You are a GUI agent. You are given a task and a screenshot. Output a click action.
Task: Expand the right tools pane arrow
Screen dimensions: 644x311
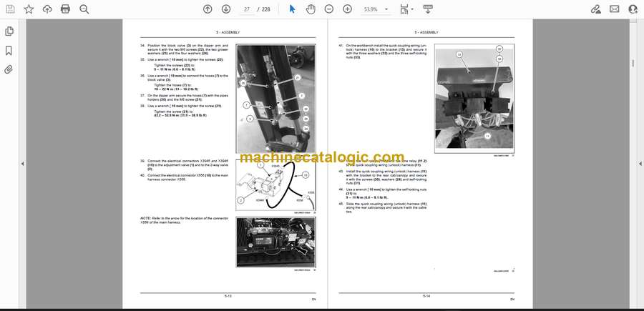pyautogui.click(x=640, y=164)
